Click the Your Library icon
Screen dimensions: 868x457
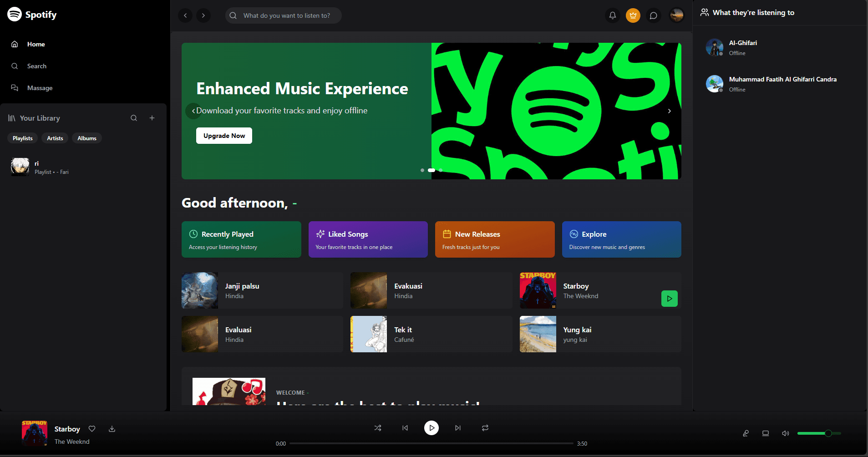click(x=12, y=118)
